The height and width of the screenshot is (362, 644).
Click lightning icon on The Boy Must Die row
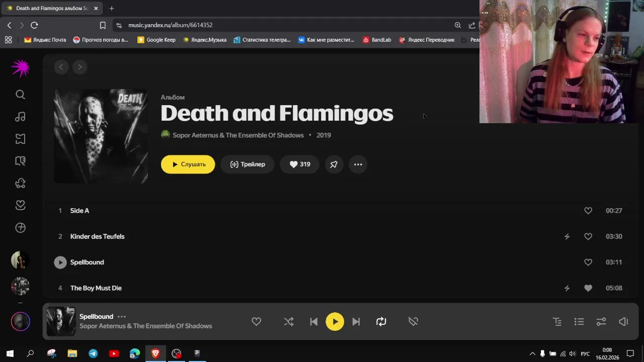tap(567, 288)
